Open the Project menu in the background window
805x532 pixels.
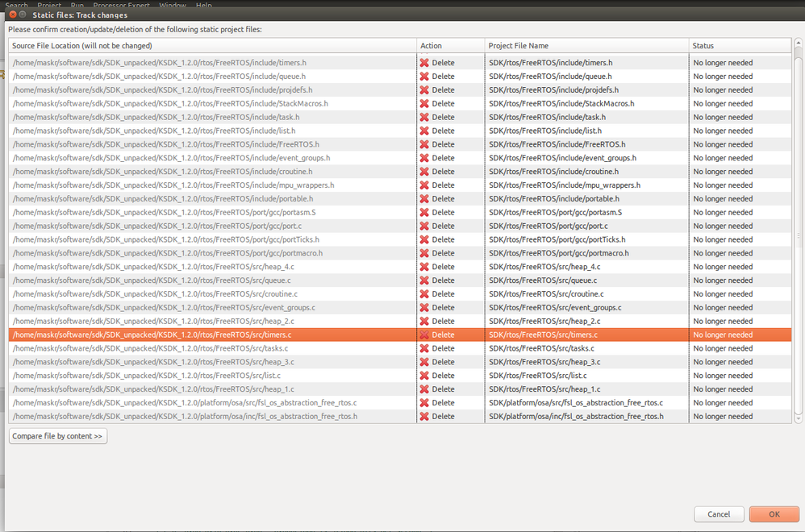point(48,5)
